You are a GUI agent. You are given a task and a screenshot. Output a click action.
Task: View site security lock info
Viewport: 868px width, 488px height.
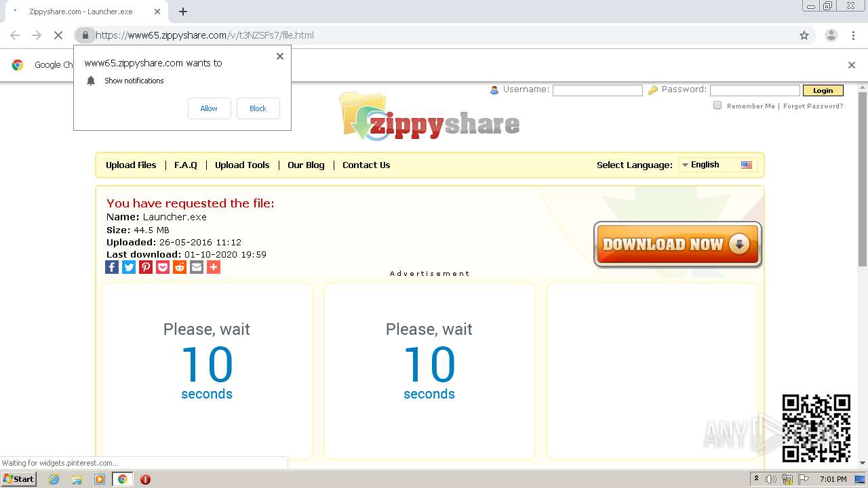tap(85, 35)
